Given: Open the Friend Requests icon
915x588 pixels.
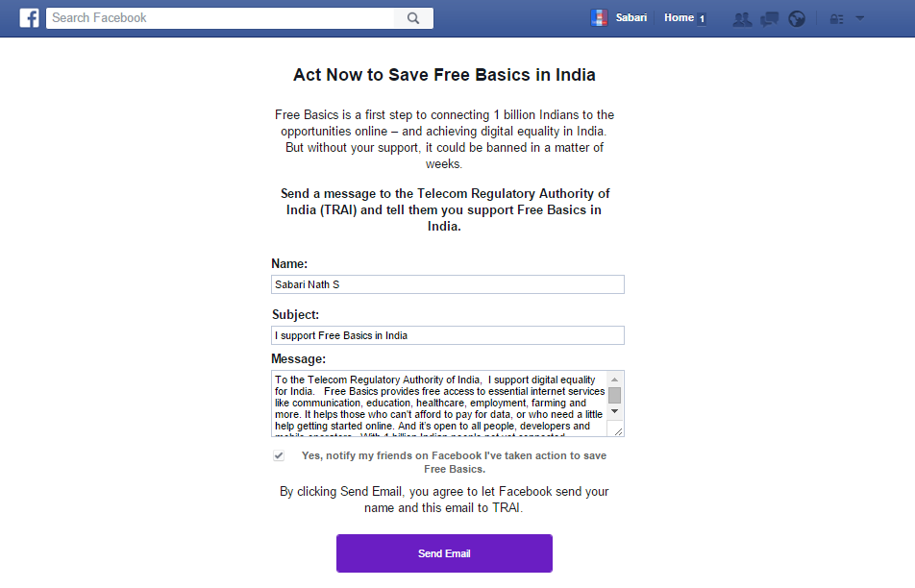Looking at the screenshot, I should point(742,18).
